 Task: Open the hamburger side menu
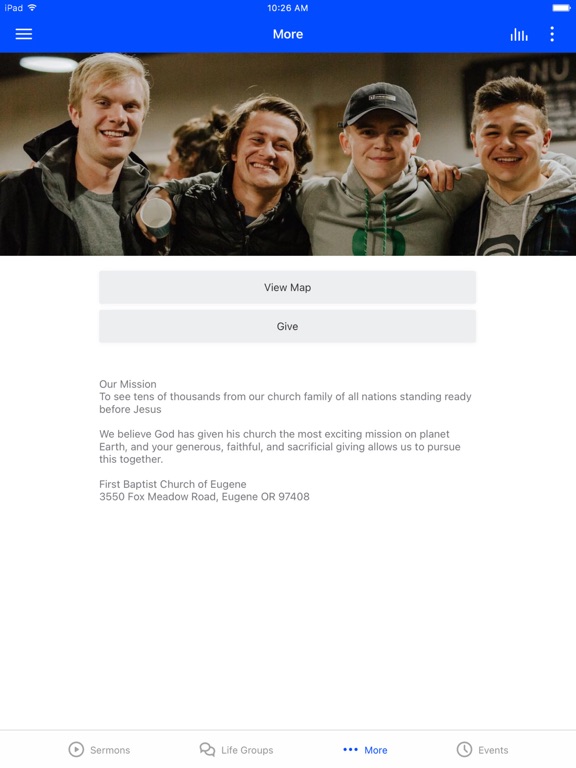pyautogui.click(x=24, y=34)
